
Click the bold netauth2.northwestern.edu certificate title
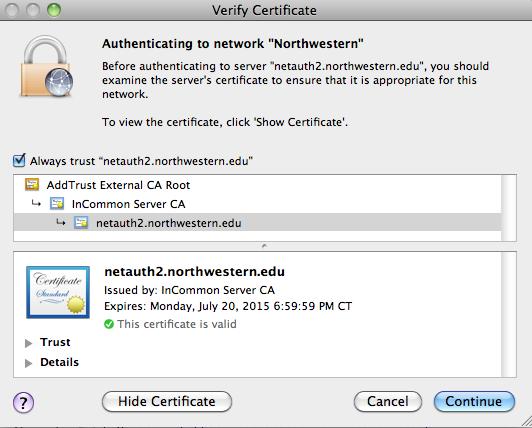click(x=194, y=272)
